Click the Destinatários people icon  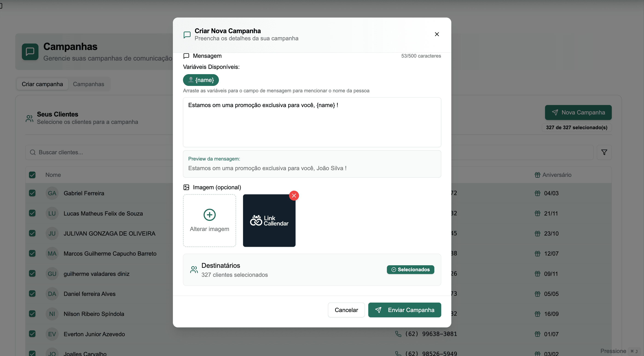(x=194, y=269)
